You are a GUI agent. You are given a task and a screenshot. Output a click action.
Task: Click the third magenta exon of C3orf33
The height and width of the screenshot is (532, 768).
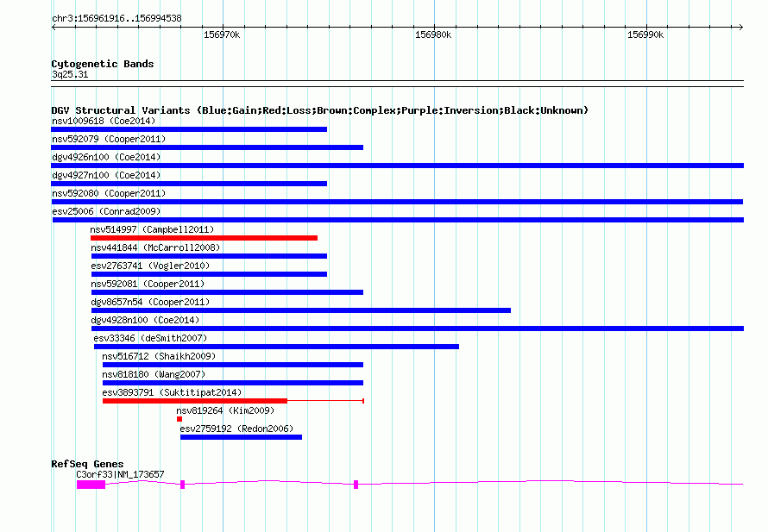pyautogui.click(x=356, y=485)
